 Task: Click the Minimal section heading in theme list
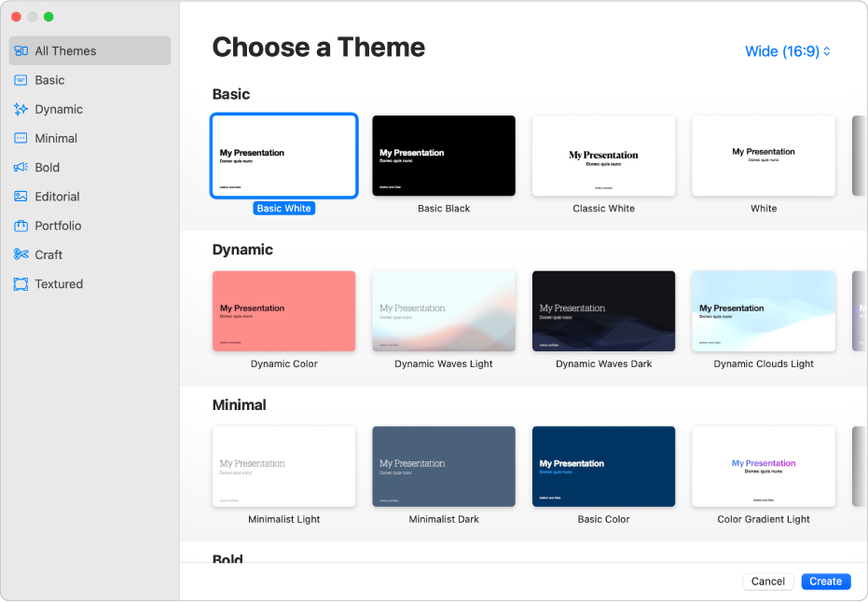coord(239,405)
